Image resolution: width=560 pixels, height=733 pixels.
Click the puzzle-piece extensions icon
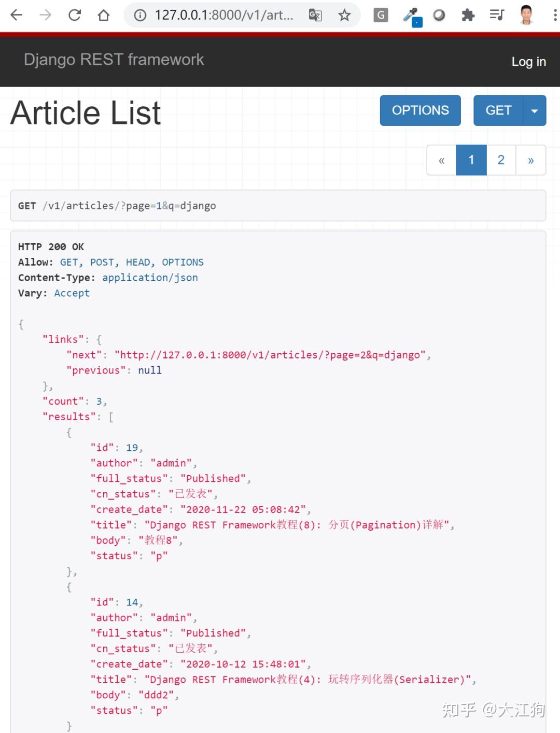467,15
